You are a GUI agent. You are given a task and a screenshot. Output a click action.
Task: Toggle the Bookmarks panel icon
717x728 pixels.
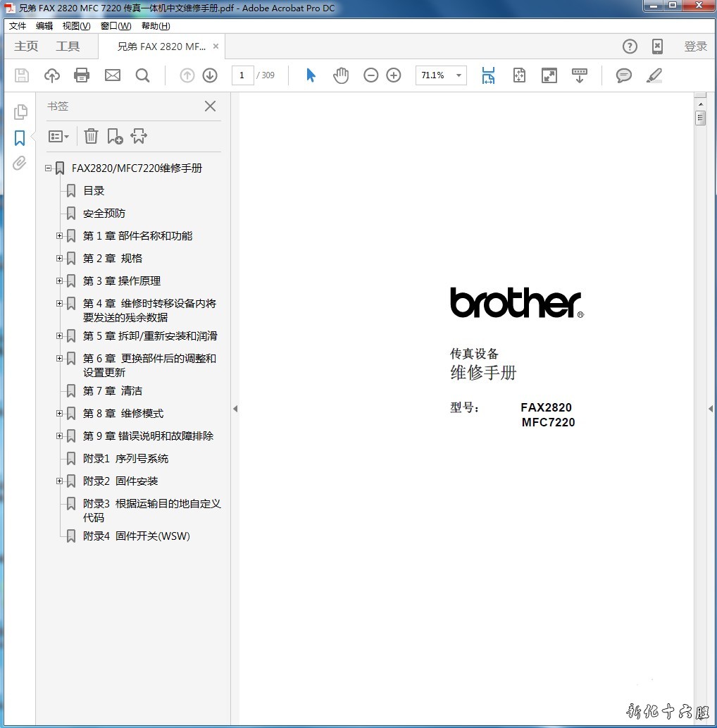(x=20, y=137)
